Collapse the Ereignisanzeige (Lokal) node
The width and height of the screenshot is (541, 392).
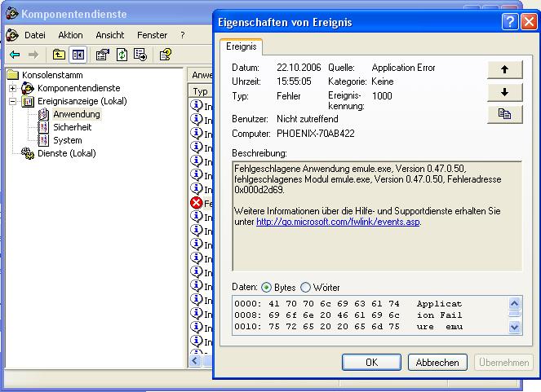click(13, 101)
